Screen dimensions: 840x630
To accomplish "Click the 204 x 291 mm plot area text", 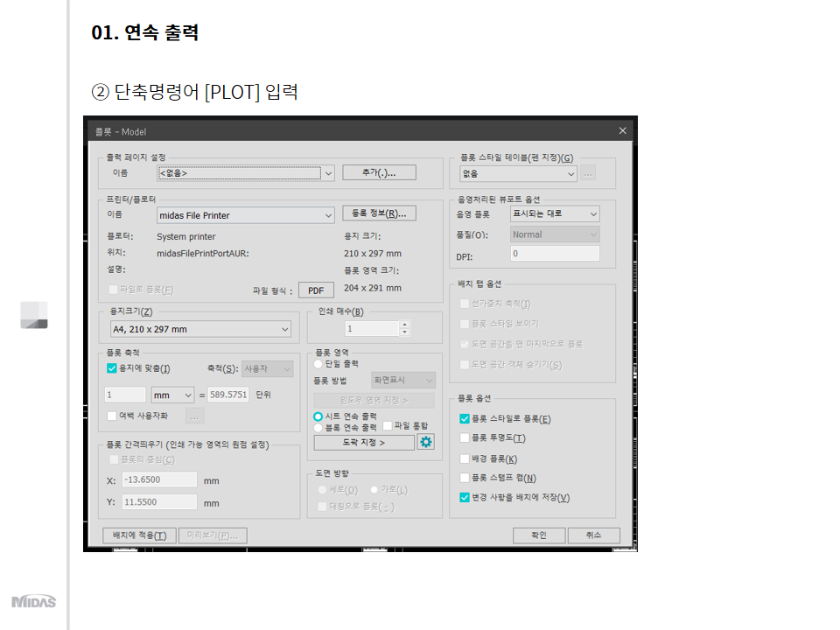I will [x=373, y=288].
